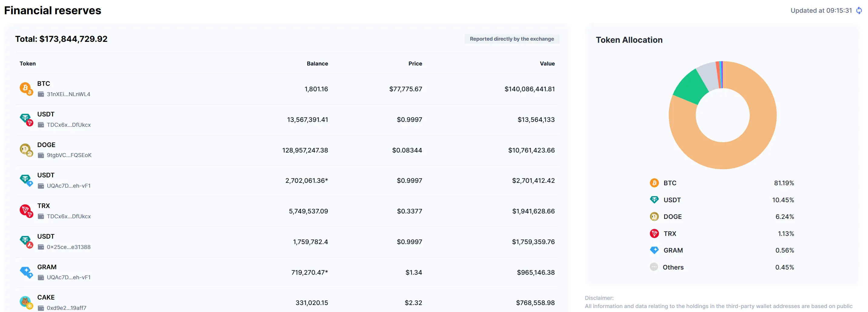Click 'Reported directly by the exchange' badge

[511, 39]
